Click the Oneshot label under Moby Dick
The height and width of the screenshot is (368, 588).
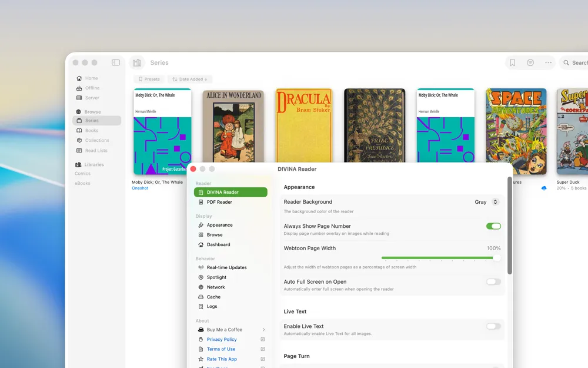point(140,188)
